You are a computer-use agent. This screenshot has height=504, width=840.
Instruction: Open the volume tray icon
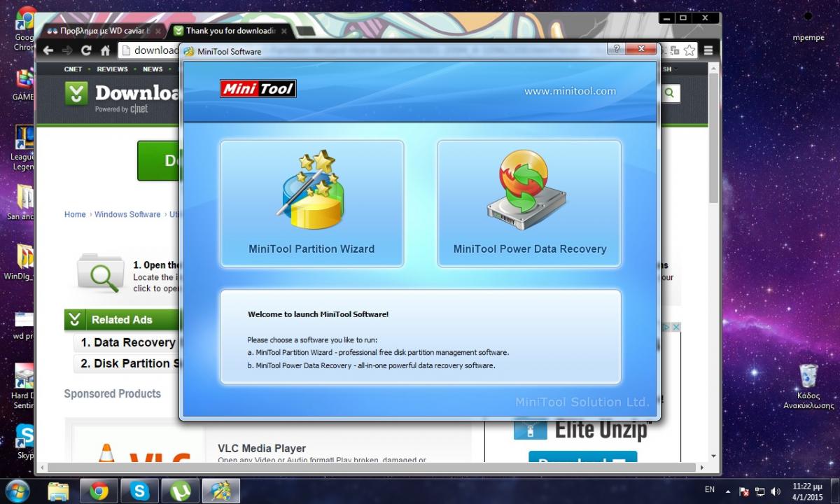tap(777, 491)
